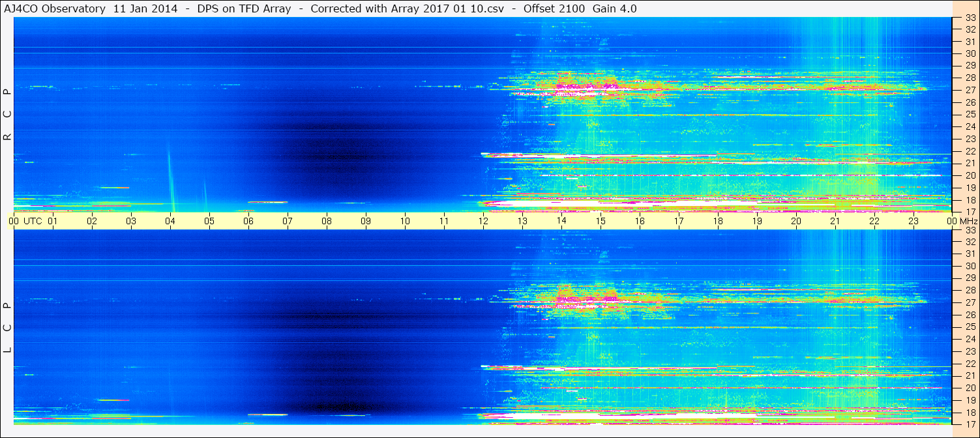Click the 18 MHz tick of the upper RCP plot
This screenshot has width=980, height=438.
pos(970,200)
